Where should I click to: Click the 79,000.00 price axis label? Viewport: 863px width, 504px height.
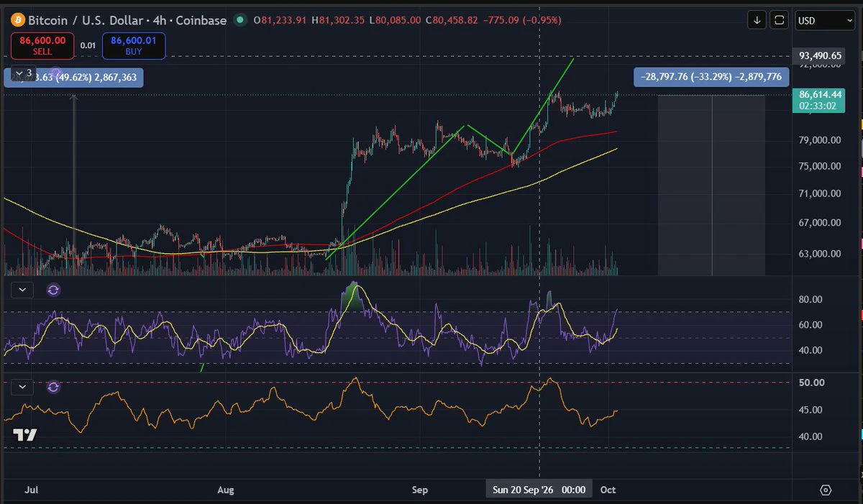[x=819, y=139]
